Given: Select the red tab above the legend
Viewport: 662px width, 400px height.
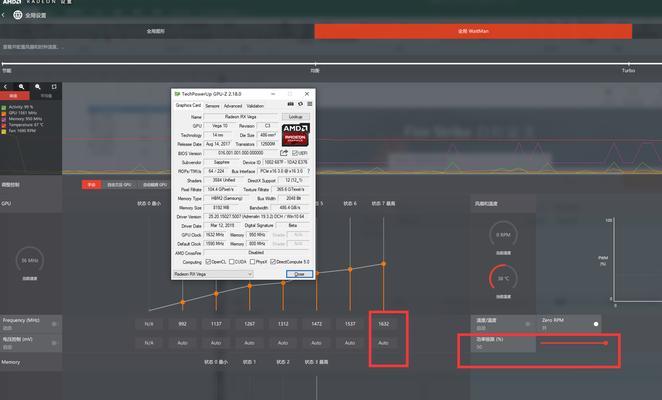Looking at the screenshot, I should point(14,96).
